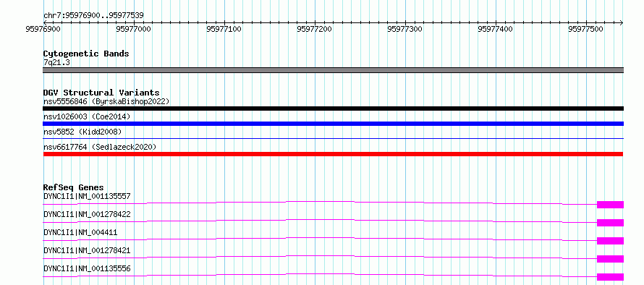Screen dimensions: 644x285
Task: Open the DYNC1I1|NM_001135557 transcript label
Action: [x=87, y=196]
